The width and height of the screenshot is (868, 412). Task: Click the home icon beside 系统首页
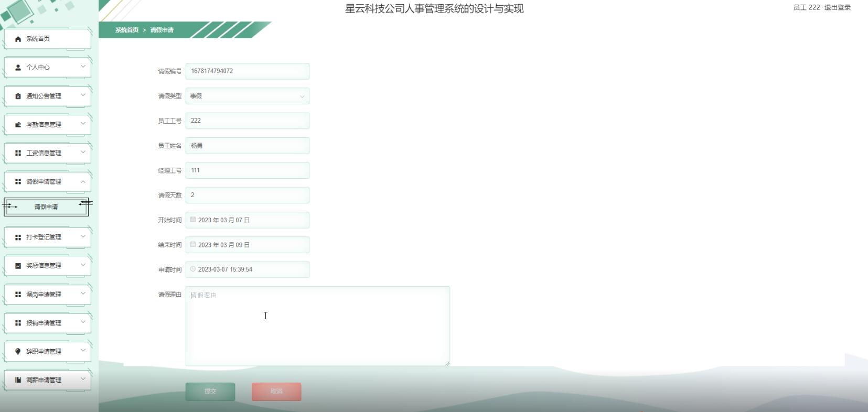click(18, 39)
